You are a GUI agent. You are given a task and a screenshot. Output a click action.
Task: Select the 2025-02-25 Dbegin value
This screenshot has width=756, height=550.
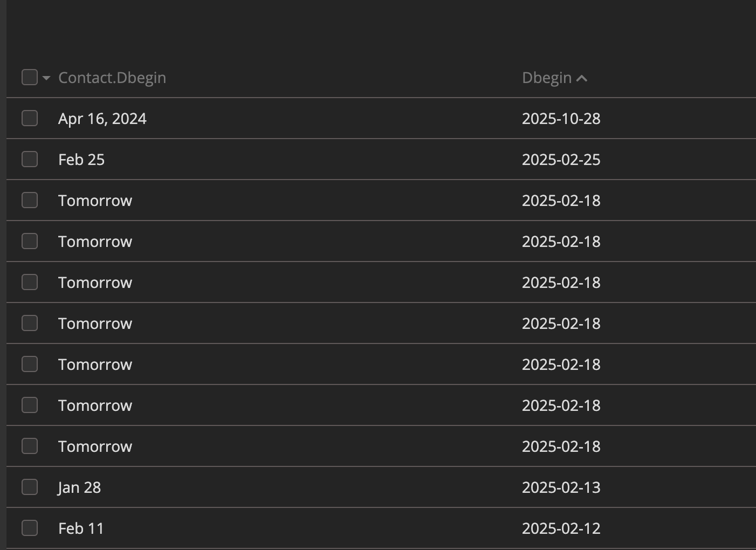pyautogui.click(x=561, y=160)
